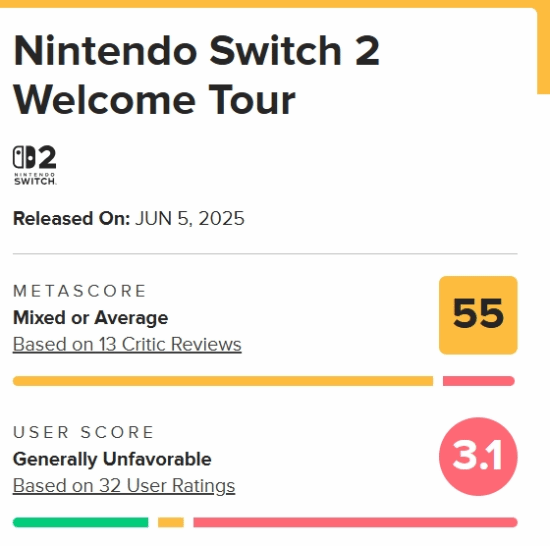Click the yellow Metascore 55 badge
Viewport: 550px width, 546px height.
[478, 315]
